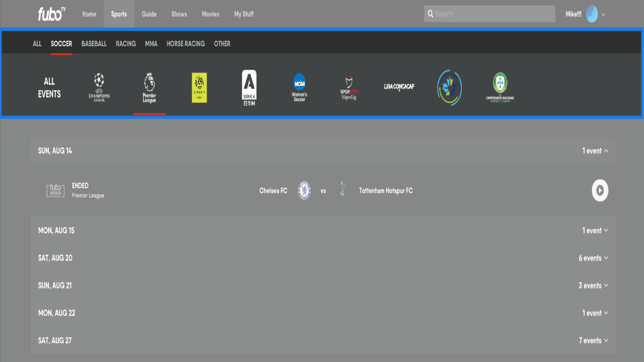Click Mike's profile avatar
This screenshot has width=644, height=362.
click(x=592, y=14)
